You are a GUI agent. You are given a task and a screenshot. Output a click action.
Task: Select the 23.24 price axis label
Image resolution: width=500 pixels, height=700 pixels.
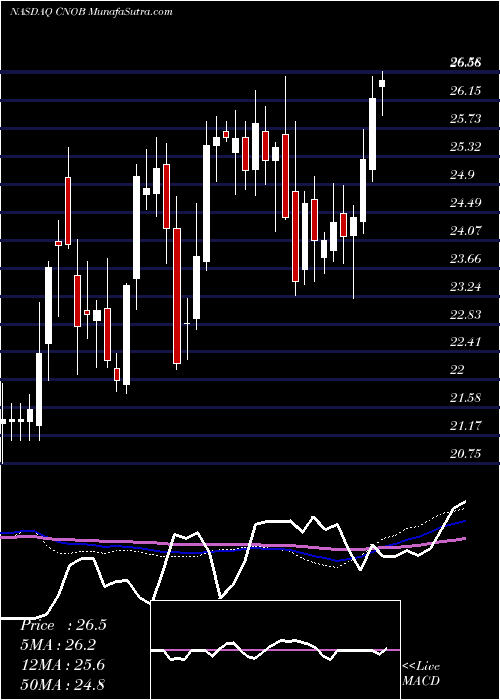pos(465,286)
